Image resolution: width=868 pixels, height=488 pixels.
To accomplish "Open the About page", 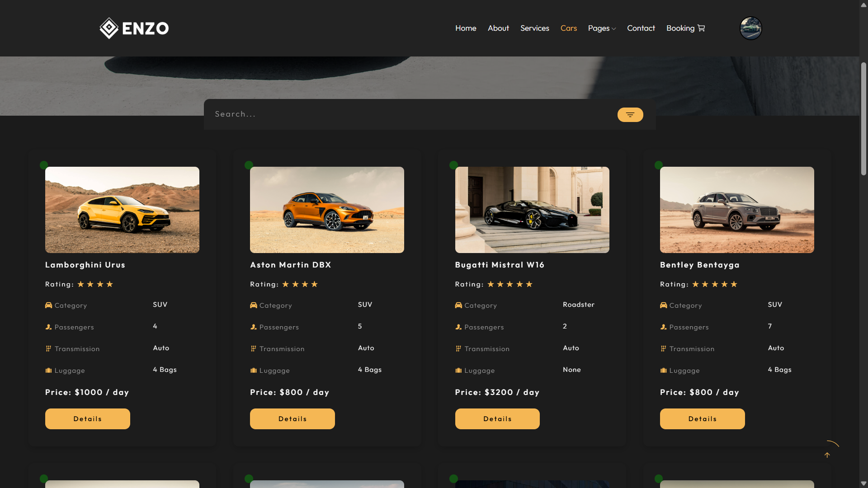I will 498,28.
